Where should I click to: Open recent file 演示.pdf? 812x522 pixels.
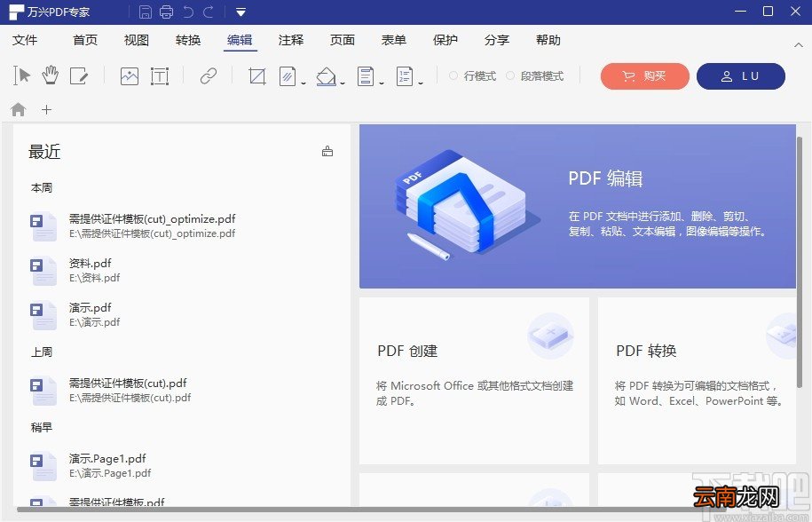[181, 315]
